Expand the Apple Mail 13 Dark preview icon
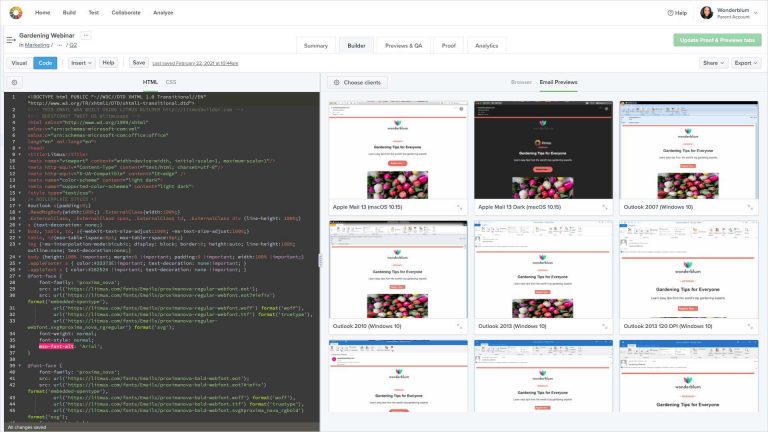The height and width of the screenshot is (432, 768). 605,207
